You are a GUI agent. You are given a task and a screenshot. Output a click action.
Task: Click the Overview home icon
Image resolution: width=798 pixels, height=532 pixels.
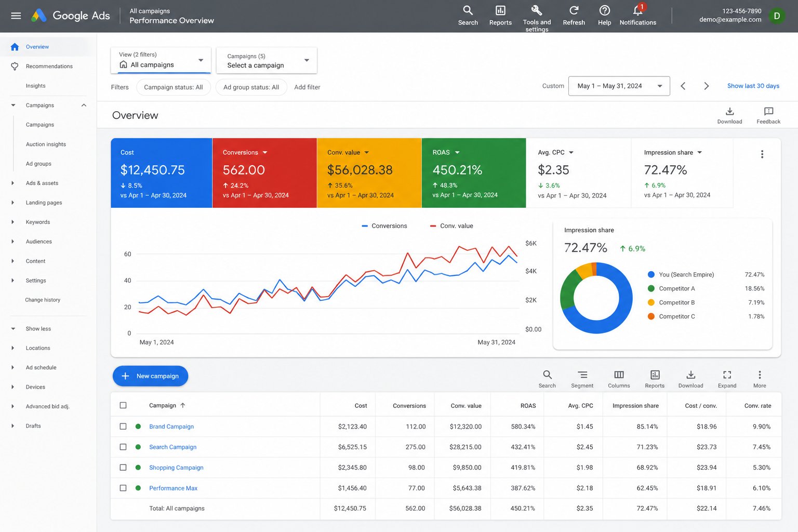point(15,47)
